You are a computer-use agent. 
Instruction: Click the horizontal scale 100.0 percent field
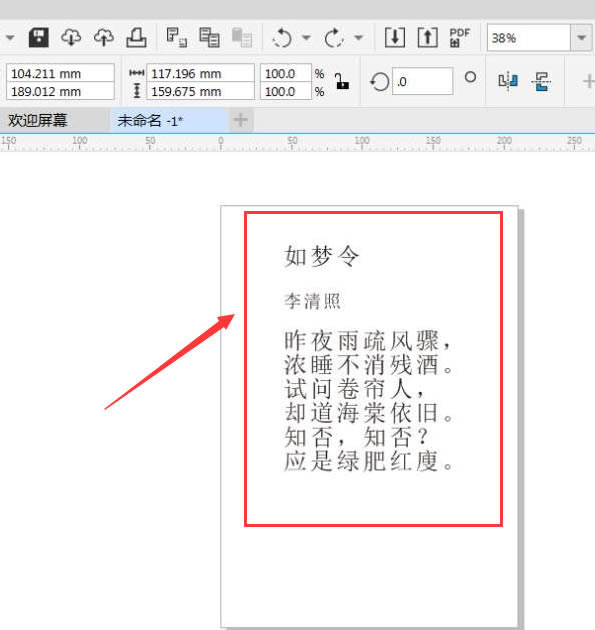[x=286, y=73]
